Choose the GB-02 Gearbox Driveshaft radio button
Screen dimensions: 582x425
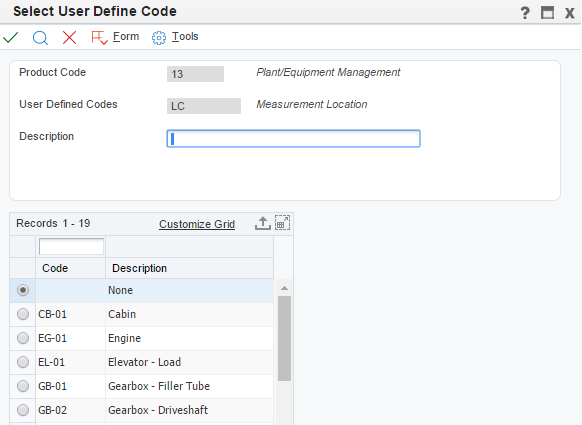tap(23, 410)
